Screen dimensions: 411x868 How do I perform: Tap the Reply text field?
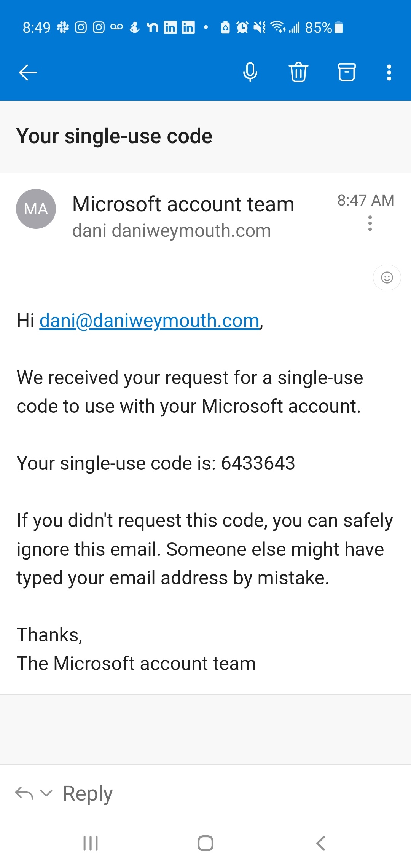88,793
